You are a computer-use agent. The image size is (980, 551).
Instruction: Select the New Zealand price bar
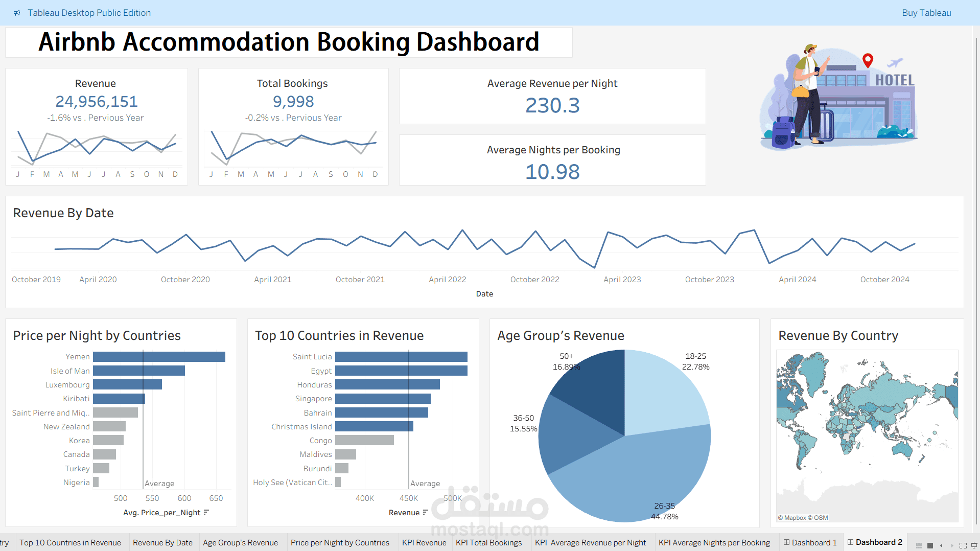(x=109, y=426)
